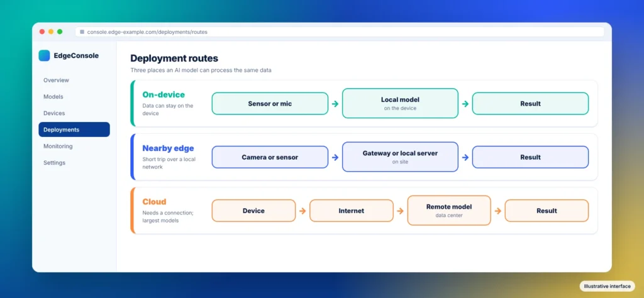This screenshot has height=298, width=644.
Task: Minimize the window with the yellow button
Action: pyautogui.click(x=51, y=31)
